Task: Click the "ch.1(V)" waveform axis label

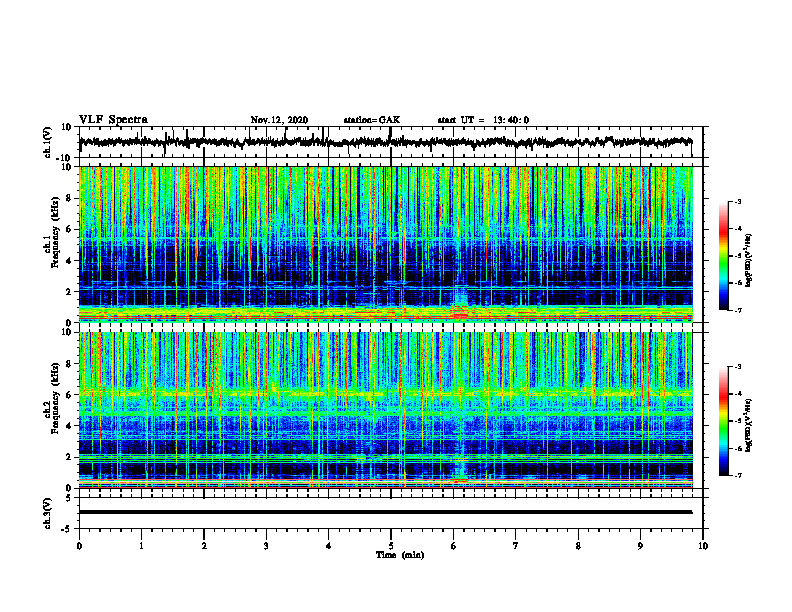Action: [x=48, y=142]
